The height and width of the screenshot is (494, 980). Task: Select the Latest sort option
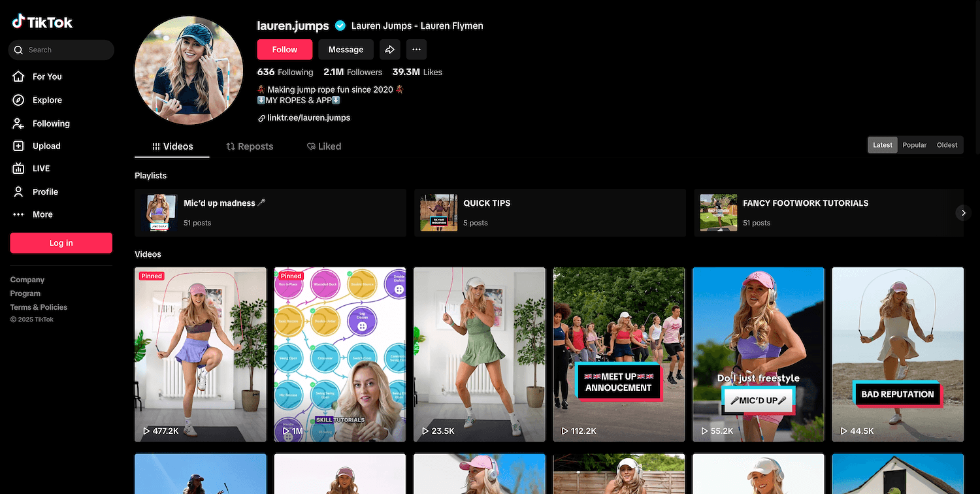point(882,145)
